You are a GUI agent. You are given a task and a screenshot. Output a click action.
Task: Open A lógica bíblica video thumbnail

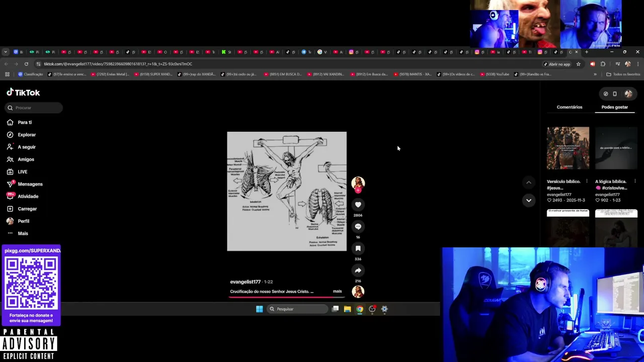[x=616, y=148]
